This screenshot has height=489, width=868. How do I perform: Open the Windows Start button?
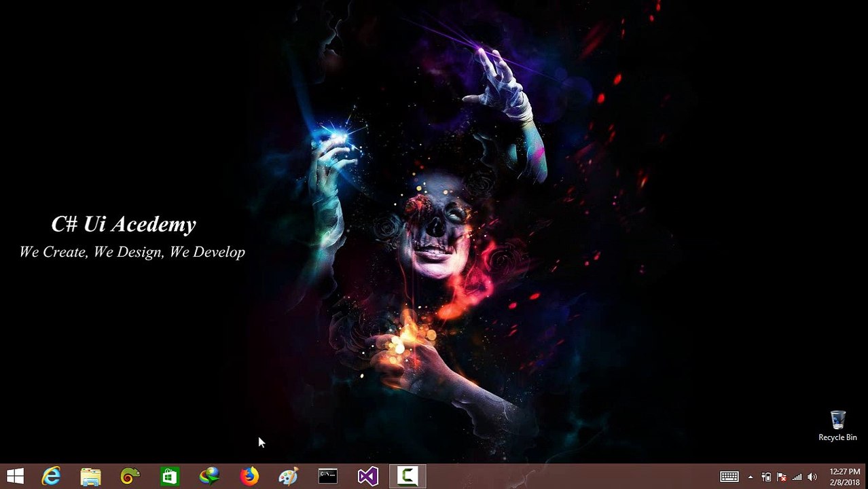pyautogui.click(x=15, y=476)
